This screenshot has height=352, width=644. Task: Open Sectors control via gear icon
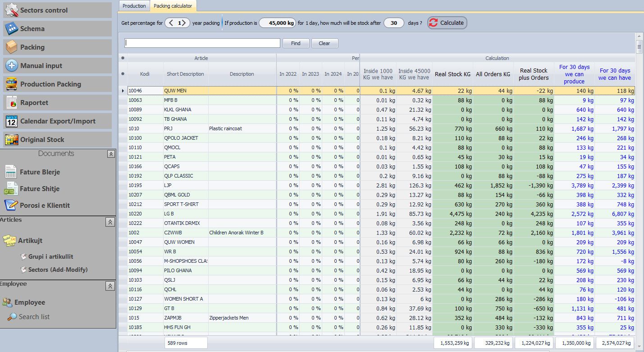[12, 10]
